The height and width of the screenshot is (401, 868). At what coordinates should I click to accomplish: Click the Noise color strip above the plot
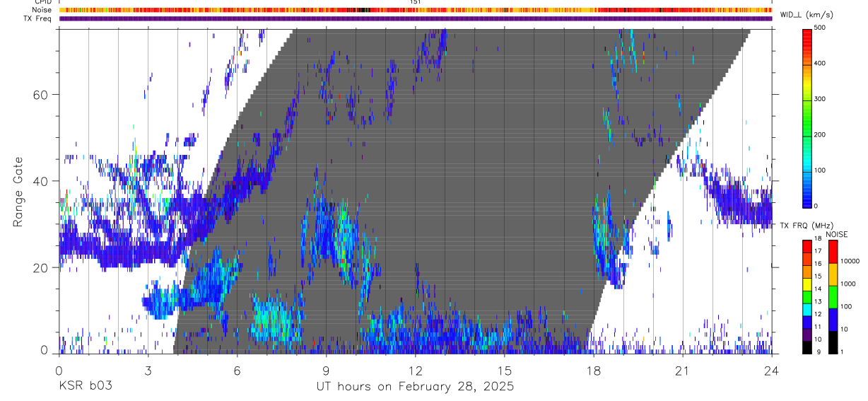tap(415, 10)
